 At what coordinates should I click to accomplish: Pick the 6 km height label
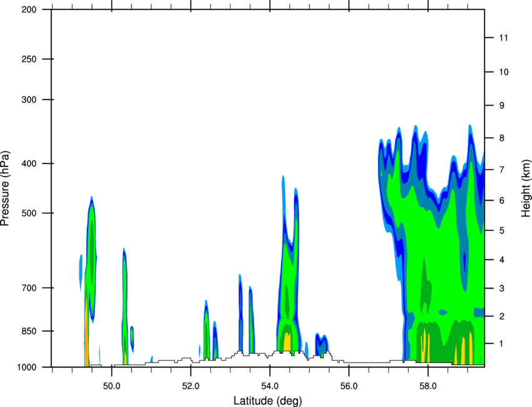point(502,200)
